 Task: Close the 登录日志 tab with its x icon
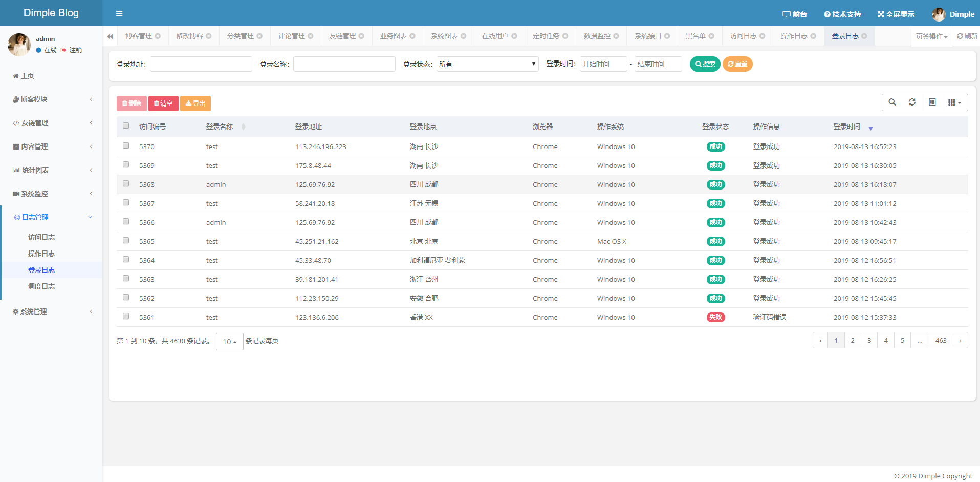click(864, 36)
